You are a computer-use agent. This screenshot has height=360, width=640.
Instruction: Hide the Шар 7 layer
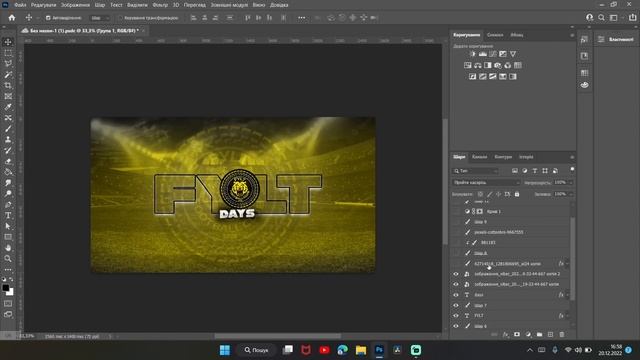[x=456, y=305]
